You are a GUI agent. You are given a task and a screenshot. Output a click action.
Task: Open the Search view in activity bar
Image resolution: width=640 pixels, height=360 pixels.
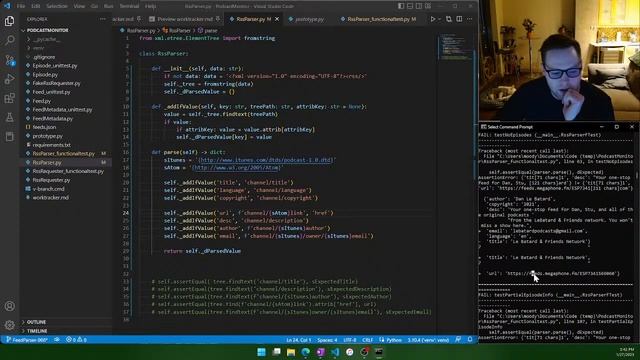click(9, 40)
